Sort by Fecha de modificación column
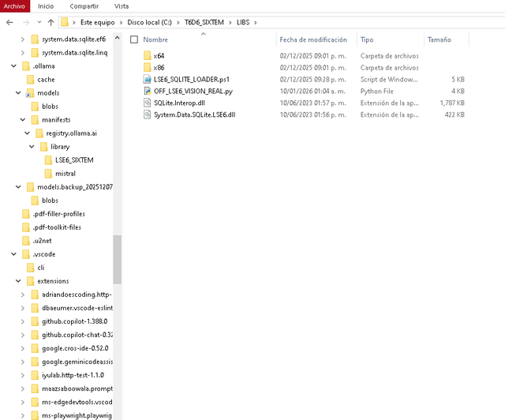Screen dimensions: 505x420 313,39
